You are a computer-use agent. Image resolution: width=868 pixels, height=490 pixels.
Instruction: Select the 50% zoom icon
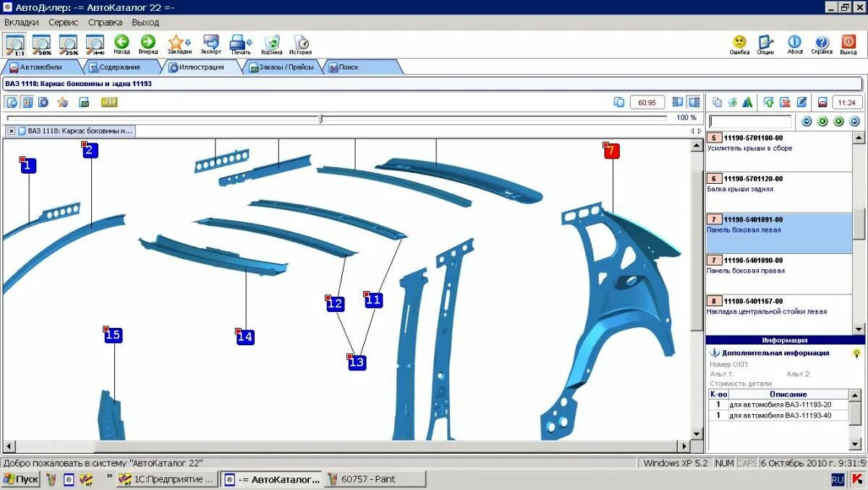pos(41,45)
